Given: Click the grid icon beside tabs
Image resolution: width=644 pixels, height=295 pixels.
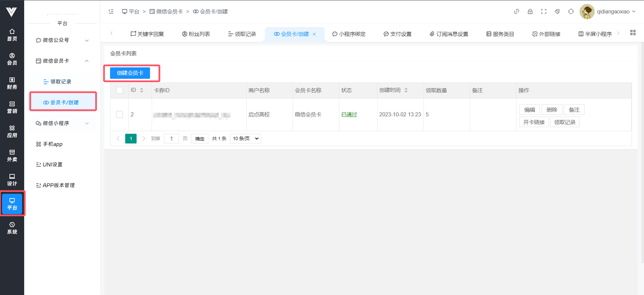Looking at the screenshot, I should (633, 33).
